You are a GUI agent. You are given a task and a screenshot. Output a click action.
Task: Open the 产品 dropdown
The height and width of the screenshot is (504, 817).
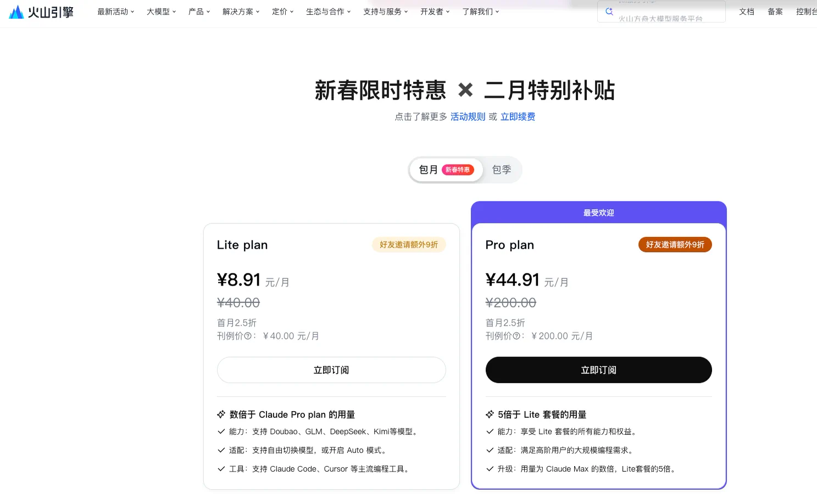tap(199, 12)
